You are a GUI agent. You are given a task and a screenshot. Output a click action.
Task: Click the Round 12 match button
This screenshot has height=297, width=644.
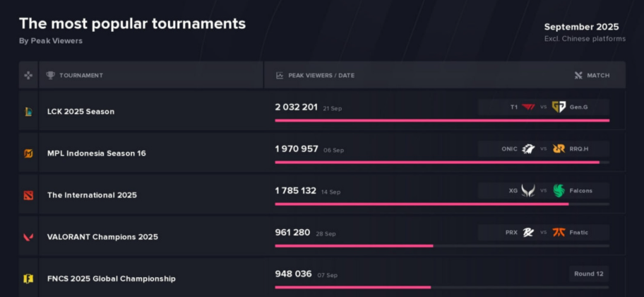589,274
